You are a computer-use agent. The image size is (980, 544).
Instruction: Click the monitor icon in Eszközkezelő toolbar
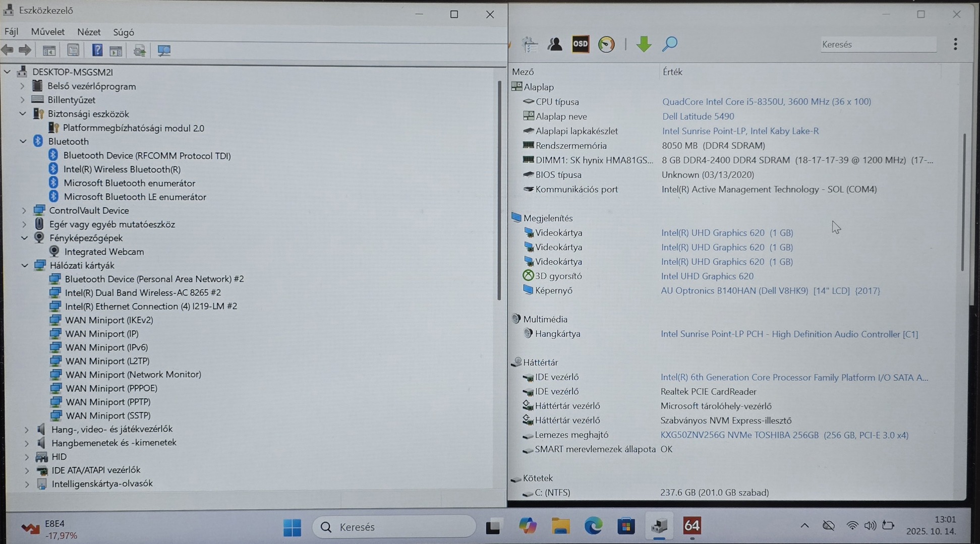point(164,50)
